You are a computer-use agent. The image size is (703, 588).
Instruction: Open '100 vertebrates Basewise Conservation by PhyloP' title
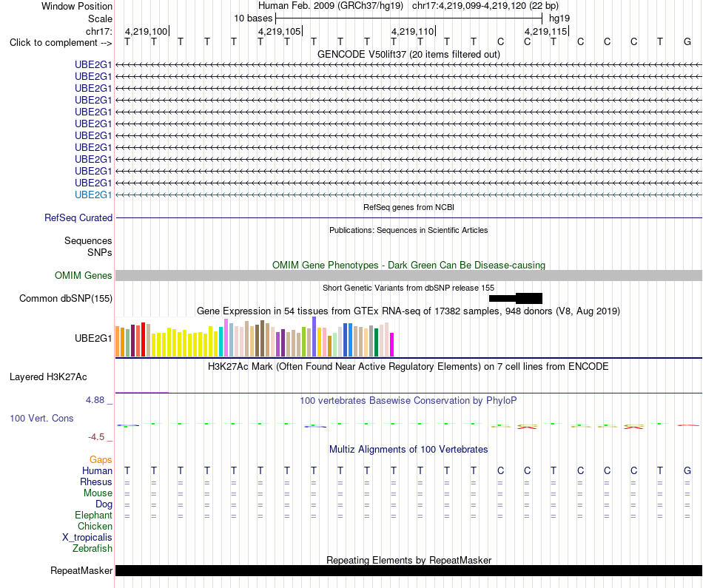(408, 401)
